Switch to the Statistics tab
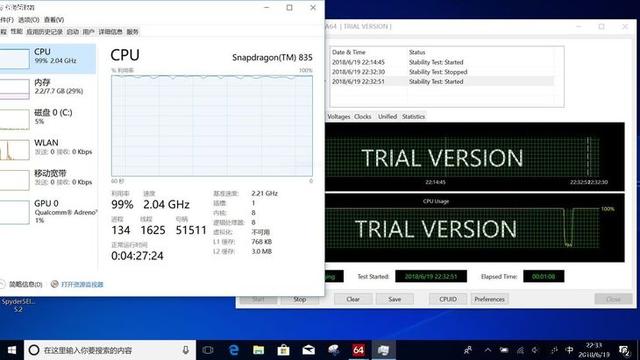 tap(413, 116)
